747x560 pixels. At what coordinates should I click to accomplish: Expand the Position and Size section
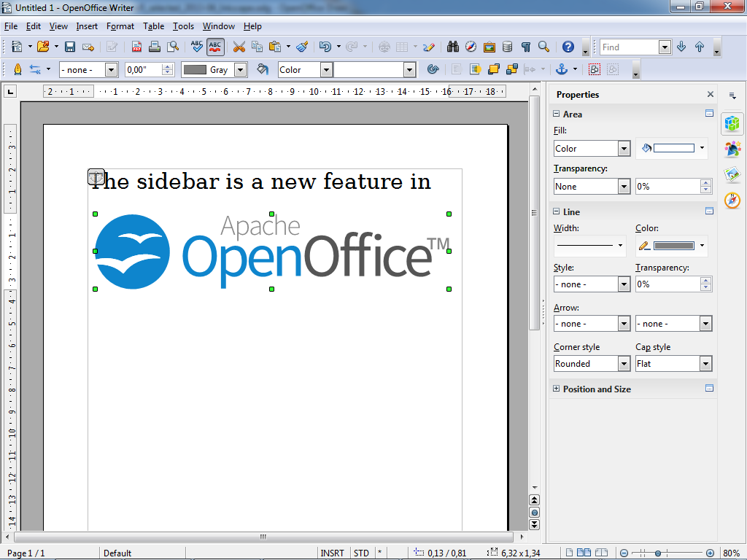[556, 389]
